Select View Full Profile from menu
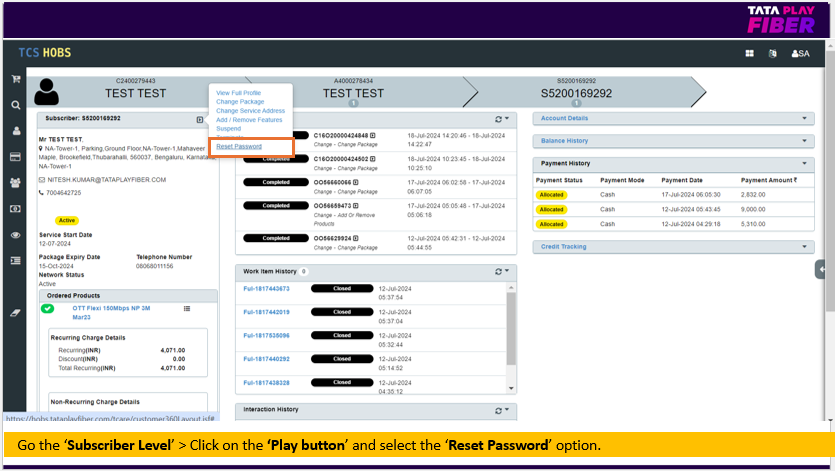Viewport: 835px width, 471px height. [239, 93]
